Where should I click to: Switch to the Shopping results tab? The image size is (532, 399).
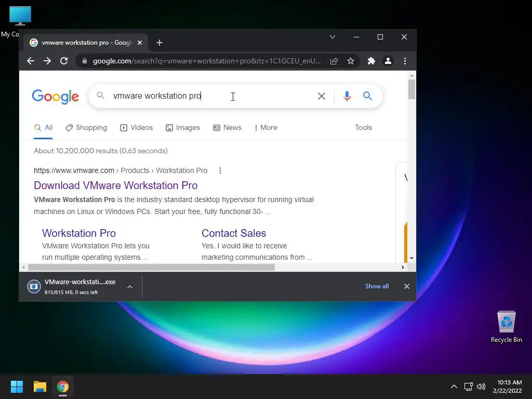86,128
